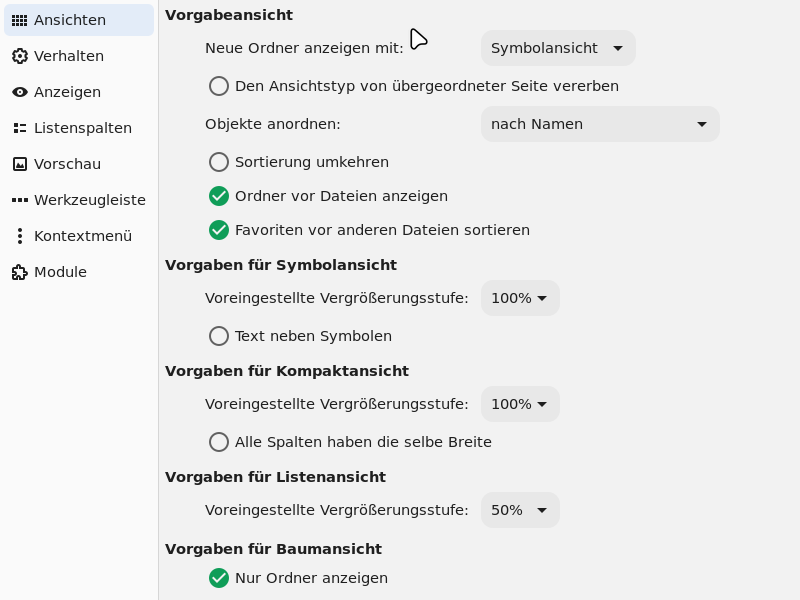Open Kompaktansicht 100% zoom level dropdown
The image size is (800, 600).
point(519,404)
